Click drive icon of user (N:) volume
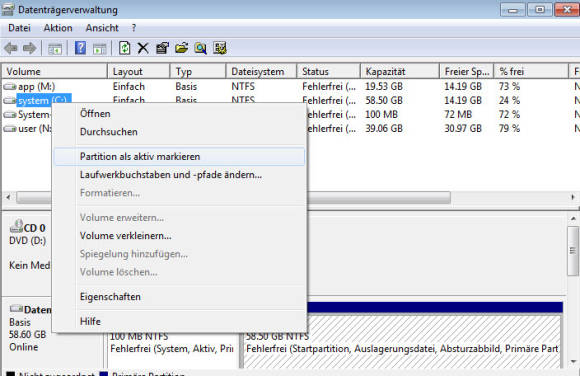 [10, 129]
